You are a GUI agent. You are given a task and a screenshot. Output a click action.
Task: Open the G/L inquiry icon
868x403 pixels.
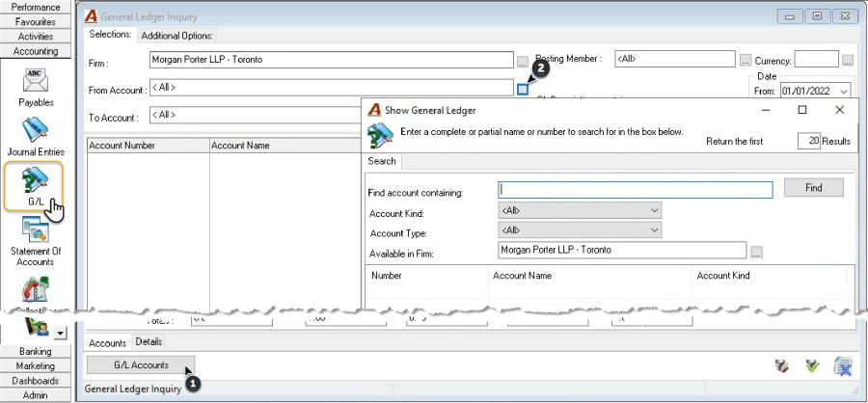click(36, 180)
